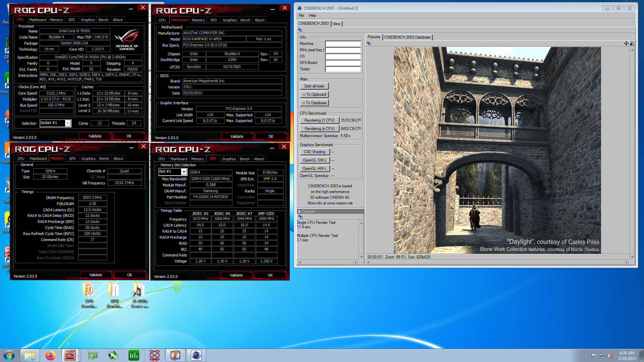The image size is (644, 362).
Task: Open Graphics tab in the CPU-Z Memory window
Action: [89, 159]
